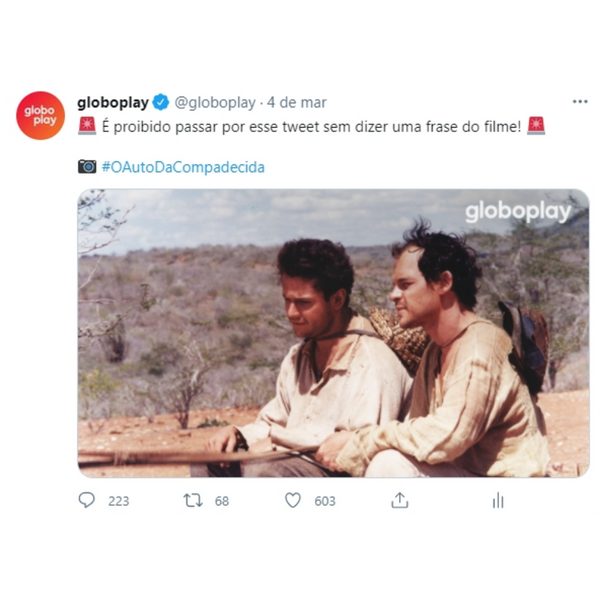Click the globoplay round profile avatar
The height and width of the screenshot is (600, 600).
(x=40, y=115)
